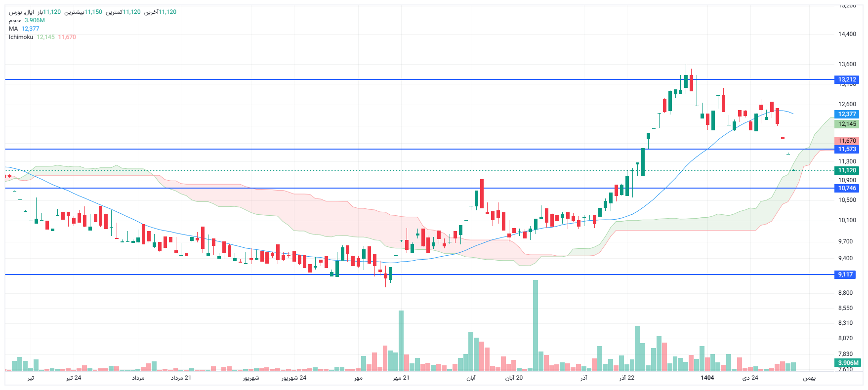Click the symbol title ایال, بورس

pos(22,12)
